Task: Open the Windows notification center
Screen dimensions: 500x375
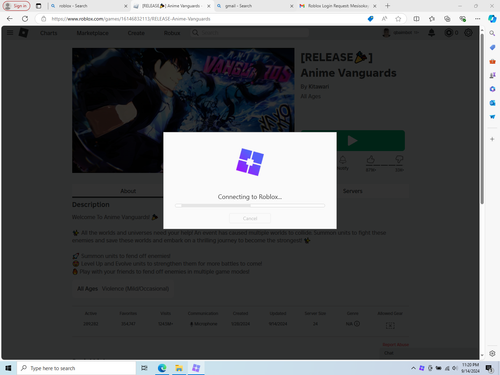Action: click(489, 368)
